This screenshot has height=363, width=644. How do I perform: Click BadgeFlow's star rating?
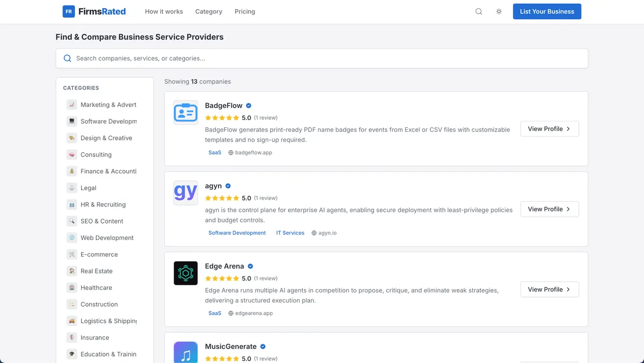coord(222,118)
